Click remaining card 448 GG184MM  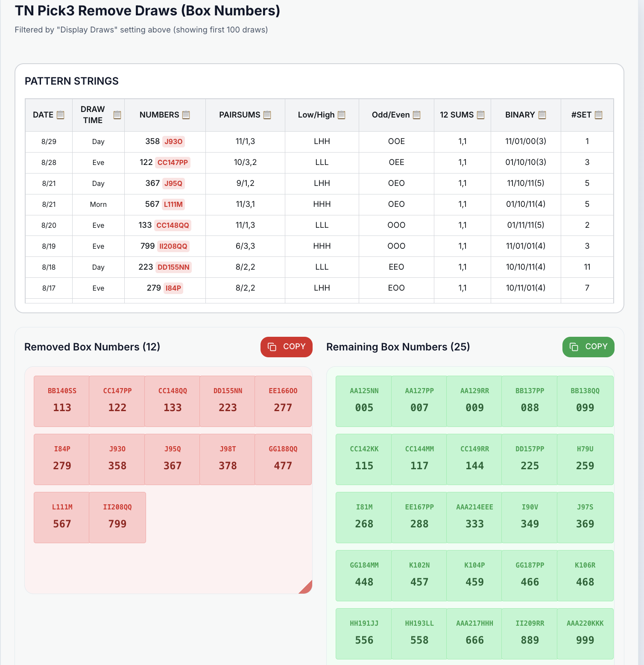(364, 576)
